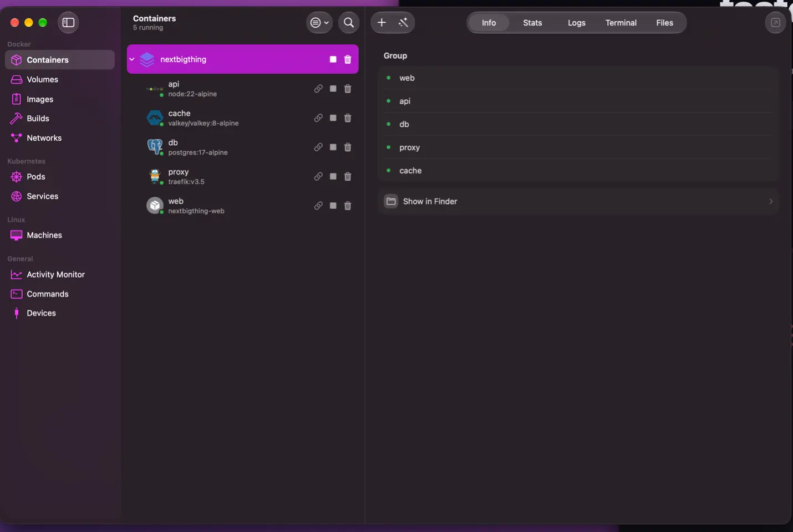Screen dimensions: 793x532
Task: Open Linux Machines
Action: click(60, 235)
